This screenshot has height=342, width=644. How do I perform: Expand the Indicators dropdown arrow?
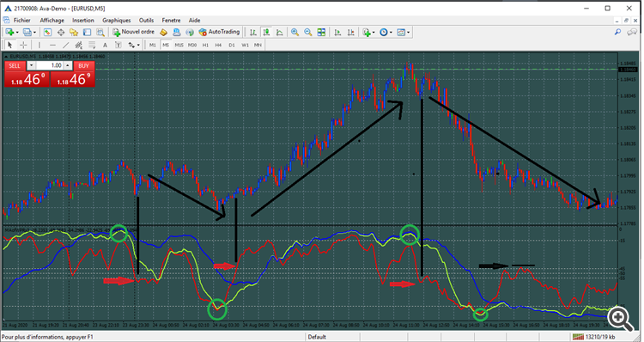[x=374, y=32]
